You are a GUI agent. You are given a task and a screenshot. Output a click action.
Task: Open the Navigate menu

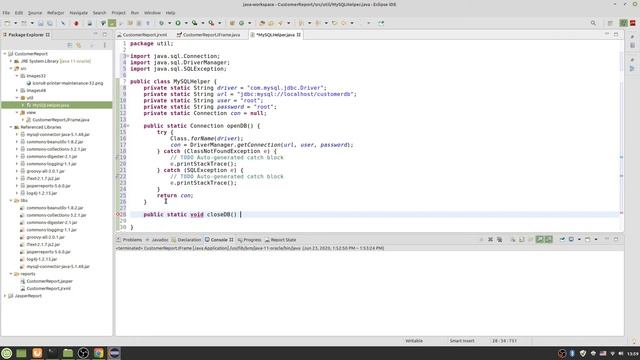click(x=78, y=13)
